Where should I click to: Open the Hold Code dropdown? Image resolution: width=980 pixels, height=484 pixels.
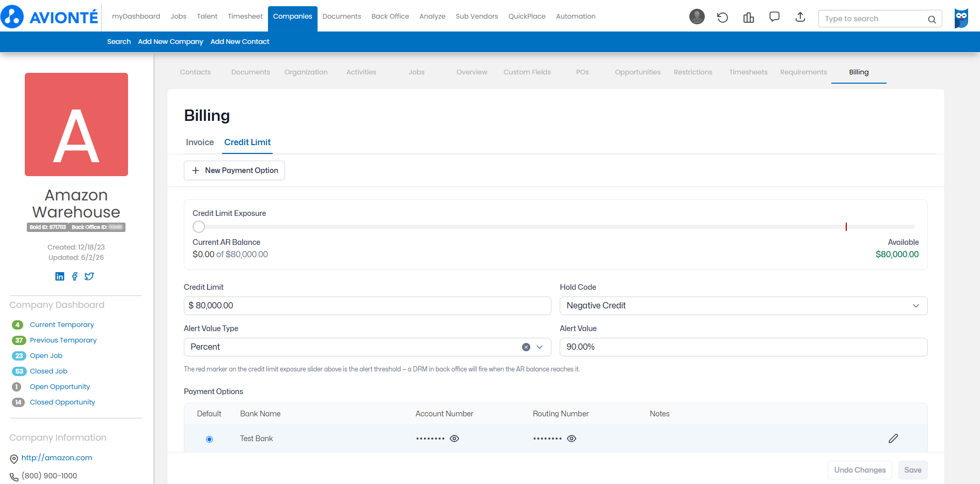(744, 306)
